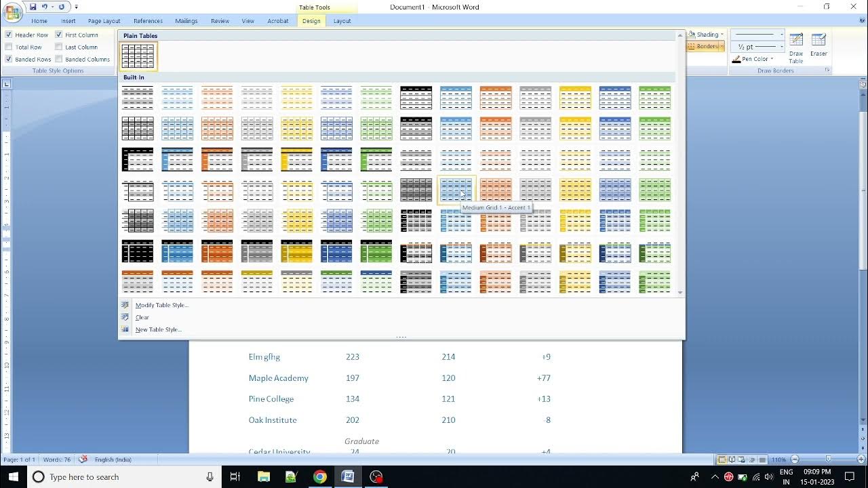Click the gallery scroll down arrow

(680, 293)
